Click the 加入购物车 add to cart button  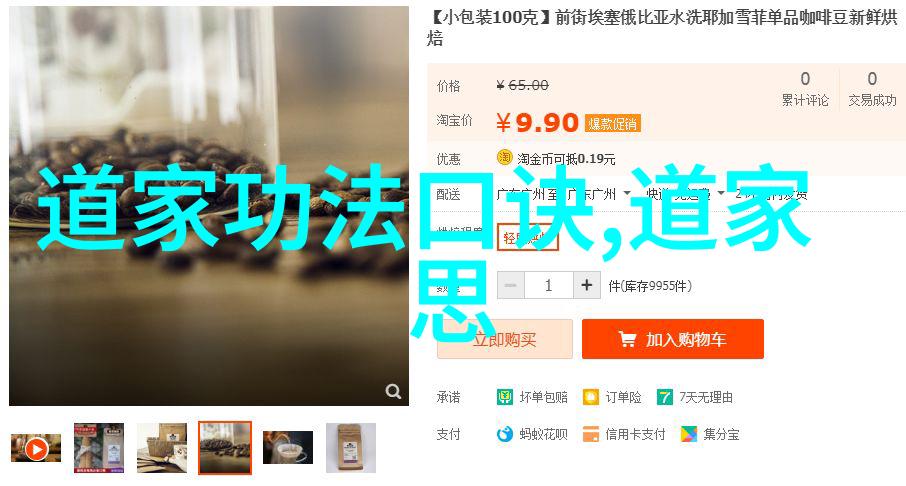coord(673,339)
